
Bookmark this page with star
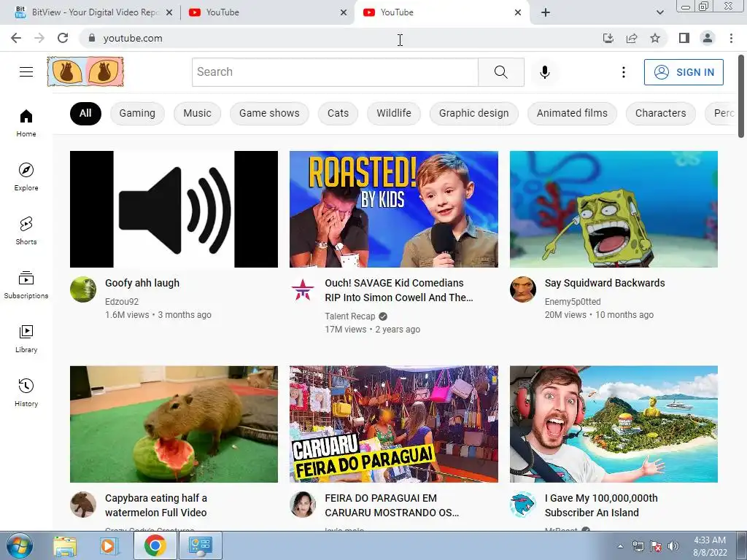pos(655,38)
